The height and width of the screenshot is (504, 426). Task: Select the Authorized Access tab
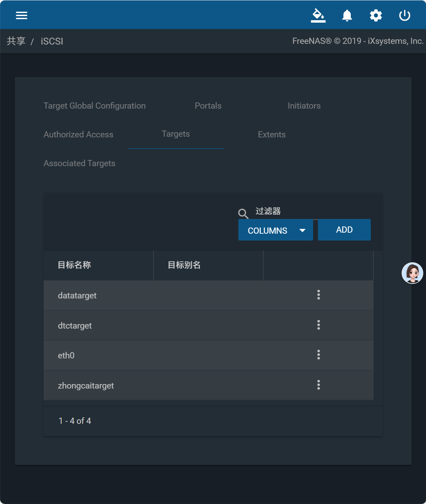point(79,134)
